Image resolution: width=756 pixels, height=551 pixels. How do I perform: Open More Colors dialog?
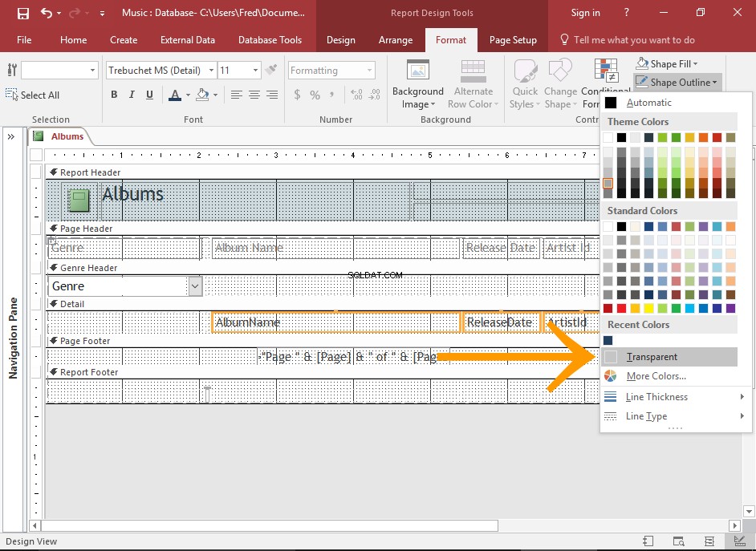pyautogui.click(x=669, y=376)
